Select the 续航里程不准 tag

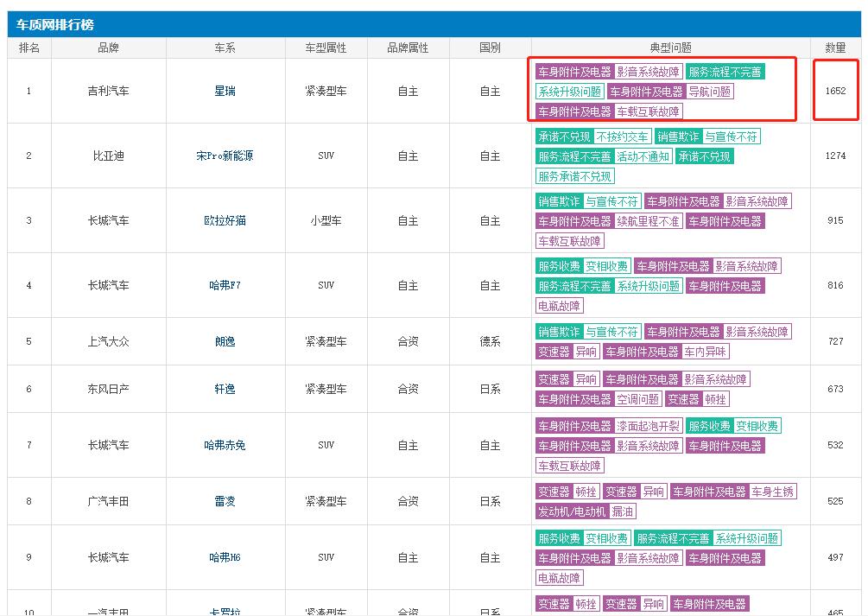pyautogui.click(x=648, y=221)
